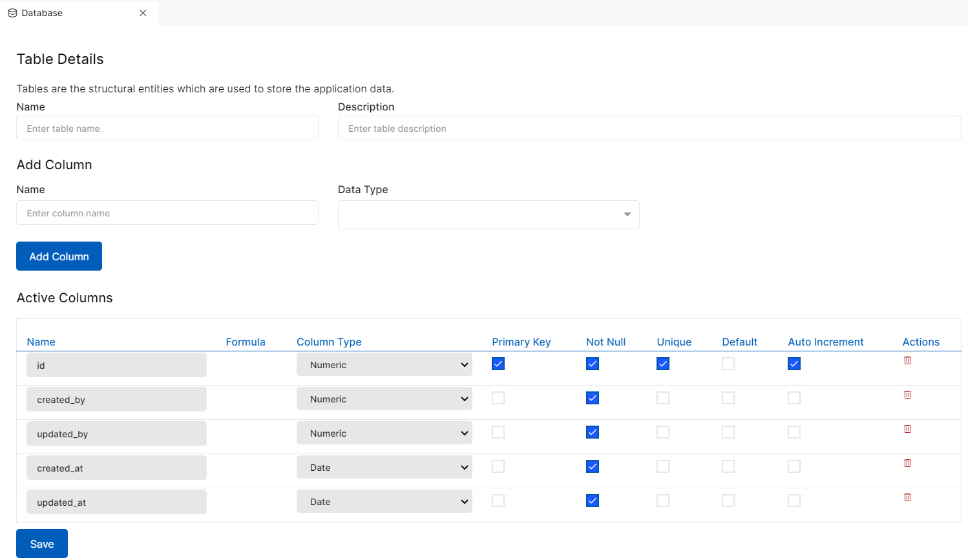Enable Primary Key for updated_by column
This screenshot has height=560, width=968.
[x=498, y=432]
